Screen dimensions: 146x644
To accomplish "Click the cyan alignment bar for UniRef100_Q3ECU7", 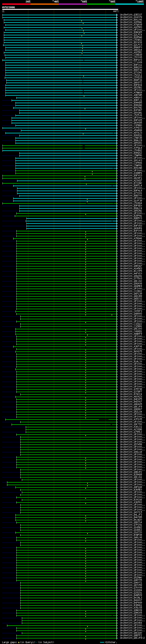I will click(60, 15).
